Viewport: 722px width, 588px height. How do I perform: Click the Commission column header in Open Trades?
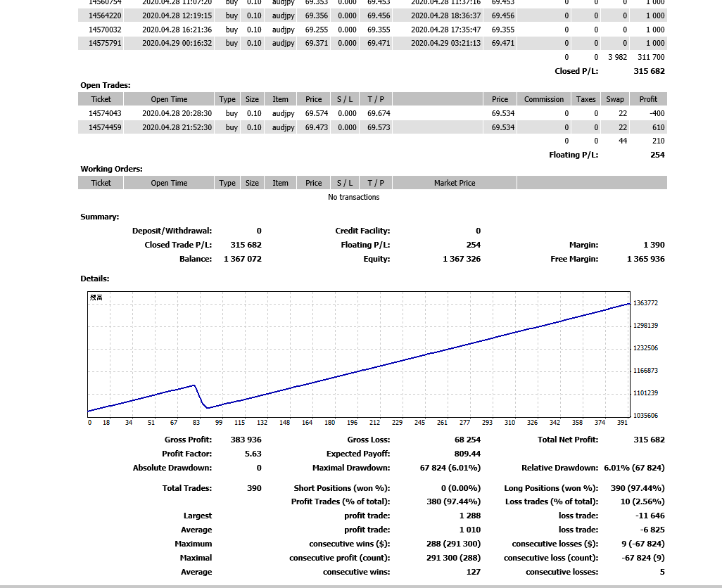click(x=544, y=99)
